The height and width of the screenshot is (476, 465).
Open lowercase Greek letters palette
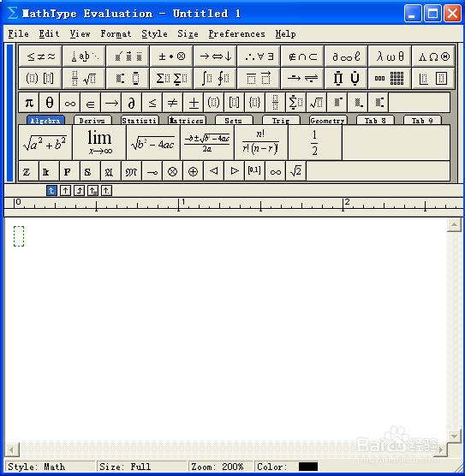[x=390, y=57]
